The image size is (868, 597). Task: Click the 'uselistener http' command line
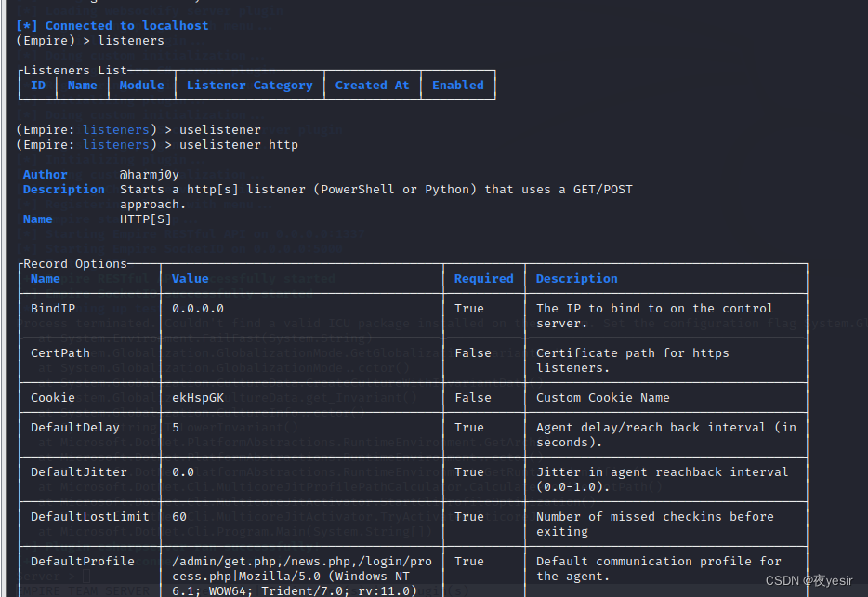coord(157,144)
